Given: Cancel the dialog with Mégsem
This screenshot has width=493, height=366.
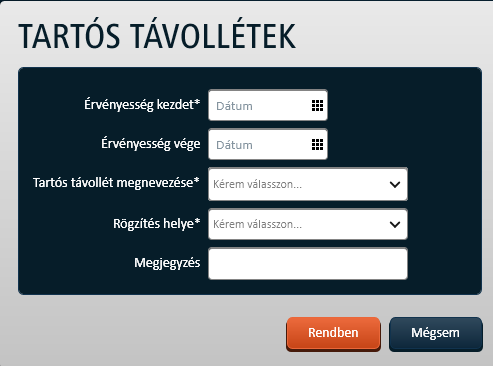Looking at the screenshot, I should 435,334.
